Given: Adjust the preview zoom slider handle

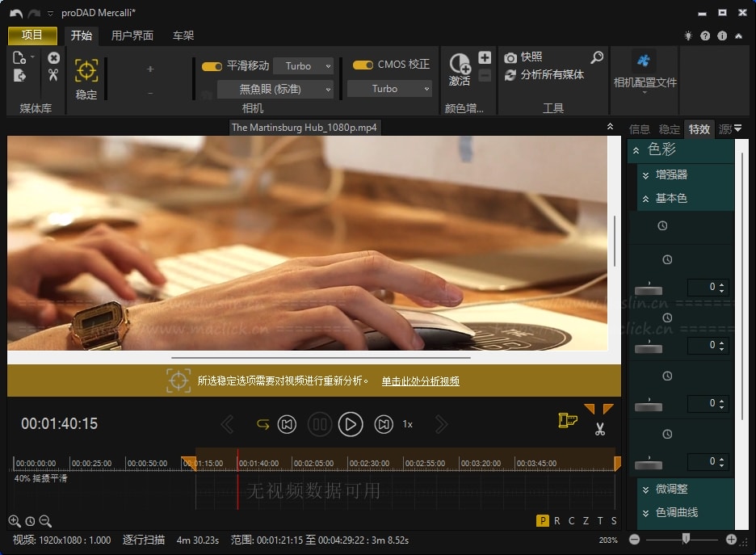Looking at the screenshot, I should [x=686, y=539].
